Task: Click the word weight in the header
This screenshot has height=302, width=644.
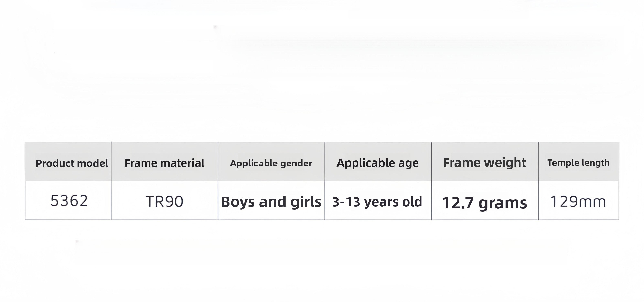Action: coord(505,163)
